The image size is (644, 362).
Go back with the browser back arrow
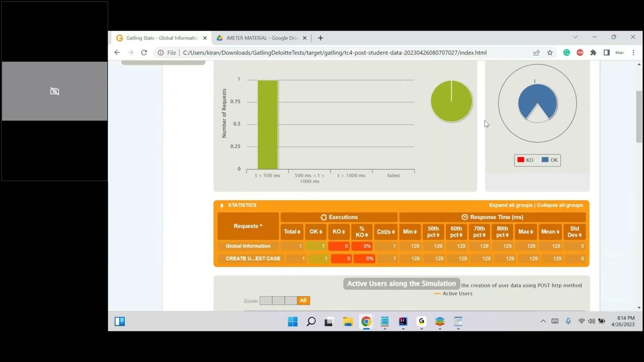click(117, 52)
